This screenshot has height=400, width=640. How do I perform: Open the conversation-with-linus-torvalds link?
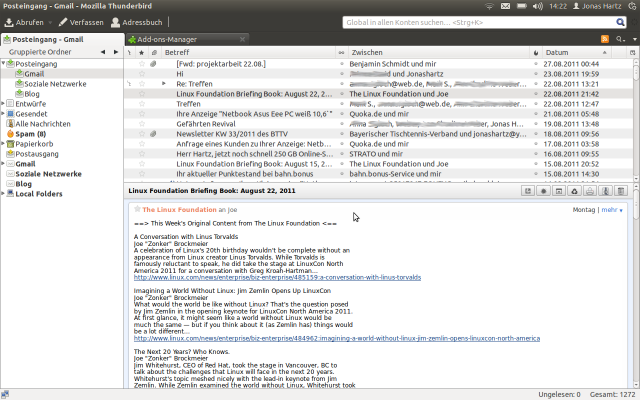click(277, 278)
